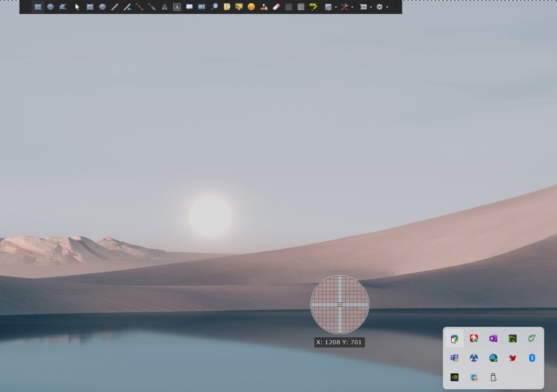Image resolution: width=557 pixels, height=392 pixels.
Task: Toggle the freeform polygon capture mode
Action: pos(63,7)
